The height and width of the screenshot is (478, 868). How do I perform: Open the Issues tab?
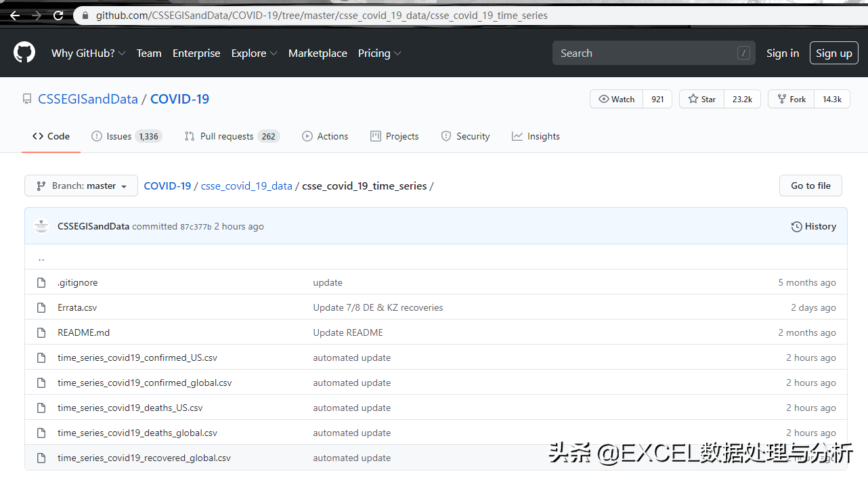pos(127,136)
